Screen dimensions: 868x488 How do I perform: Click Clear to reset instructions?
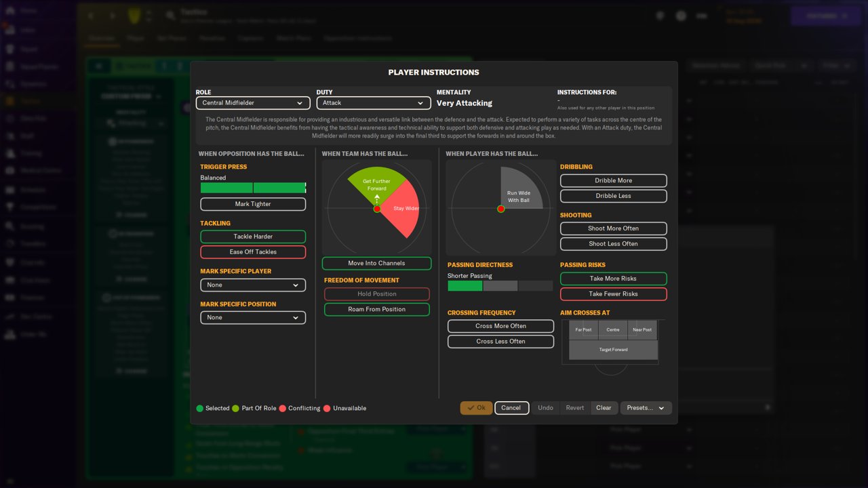(x=604, y=408)
